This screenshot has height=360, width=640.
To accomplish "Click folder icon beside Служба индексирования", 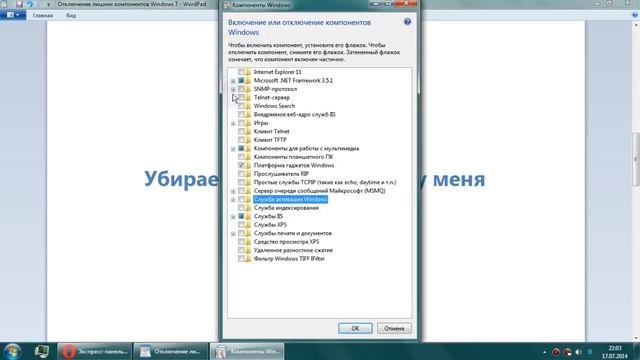I will [x=248, y=208].
